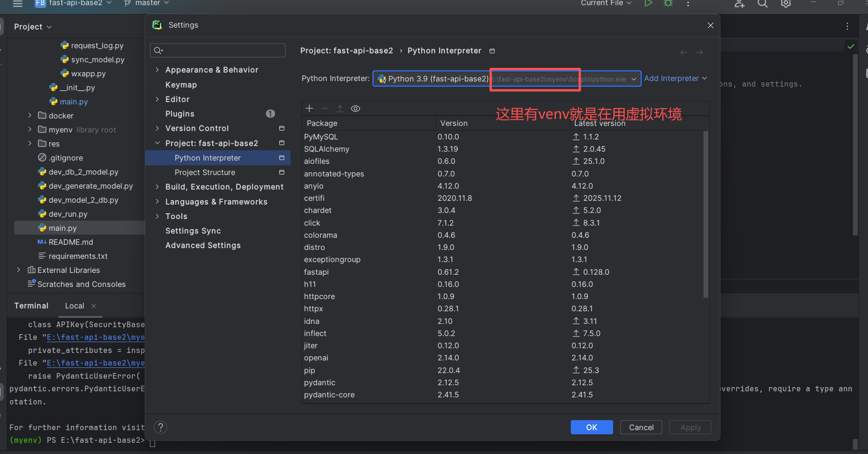Expand the Version Control settings group
Viewport: 868px width, 454px height.
(x=157, y=128)
